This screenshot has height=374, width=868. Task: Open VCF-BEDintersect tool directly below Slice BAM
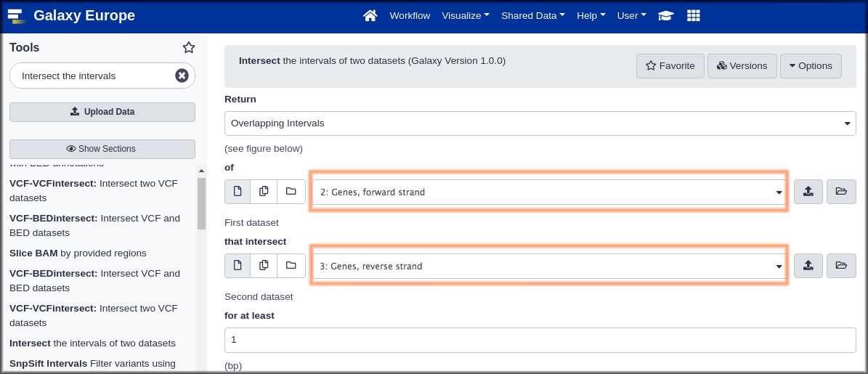click(x=94, y=280)
